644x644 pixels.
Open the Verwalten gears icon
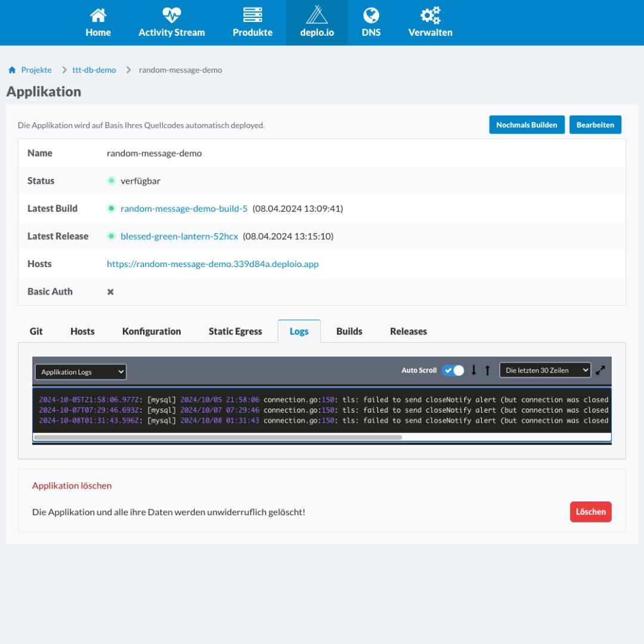[x=430, y=15]
